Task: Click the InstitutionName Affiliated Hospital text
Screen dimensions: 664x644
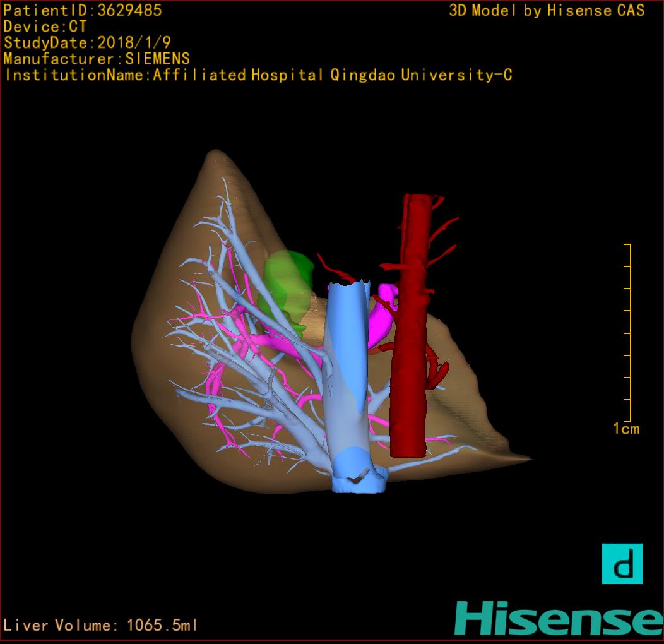Action: [258, 75]
